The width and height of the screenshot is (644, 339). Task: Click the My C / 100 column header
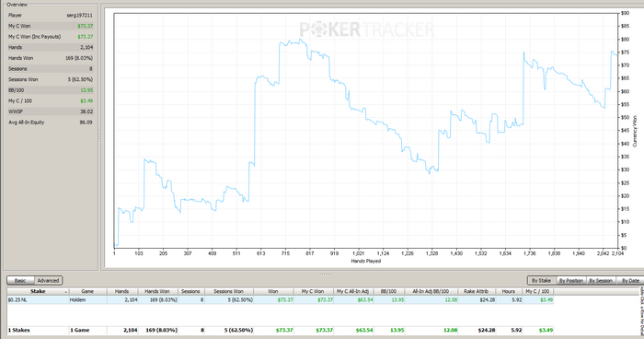click(x=537, y=291)
